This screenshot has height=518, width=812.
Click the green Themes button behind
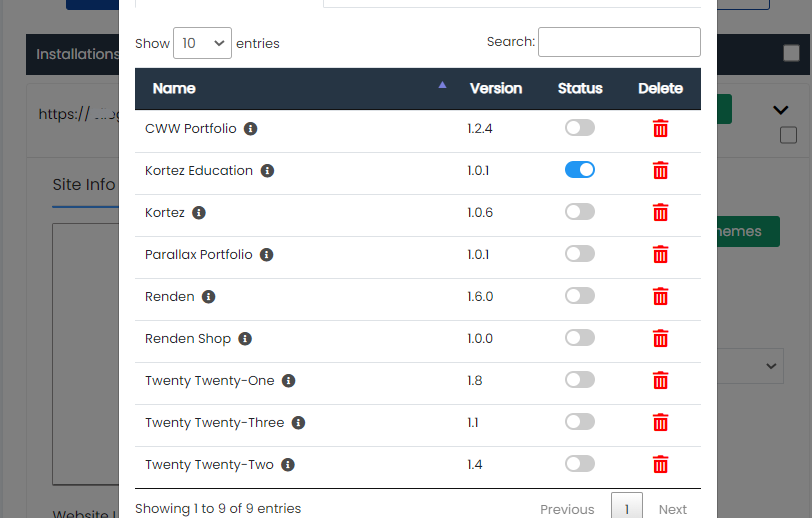coord(748,231)
